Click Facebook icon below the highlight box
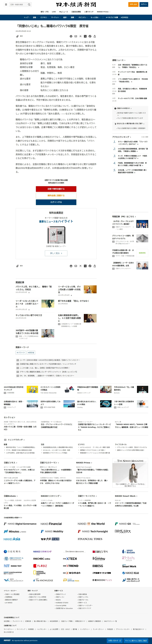The height and width of the screenshot is (644, 152). (90, 266)
